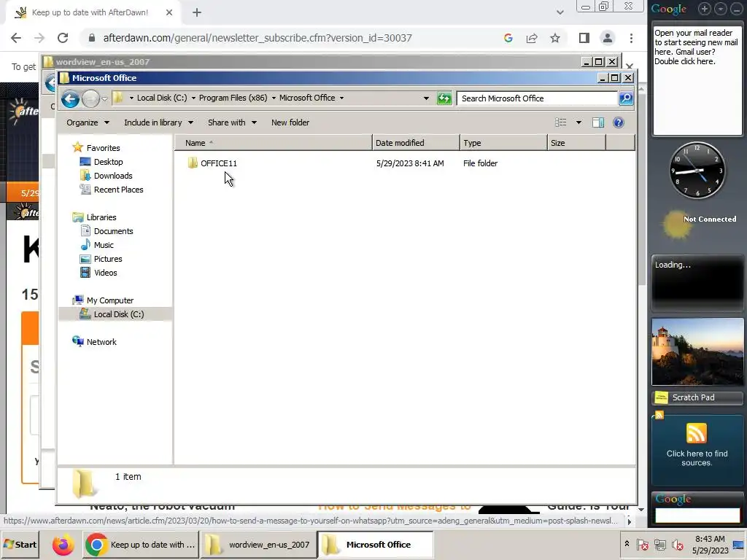Click Microsoft Office taskbar button
The width and height of the screenshot is (747, 560).
[x=376, y=545]
